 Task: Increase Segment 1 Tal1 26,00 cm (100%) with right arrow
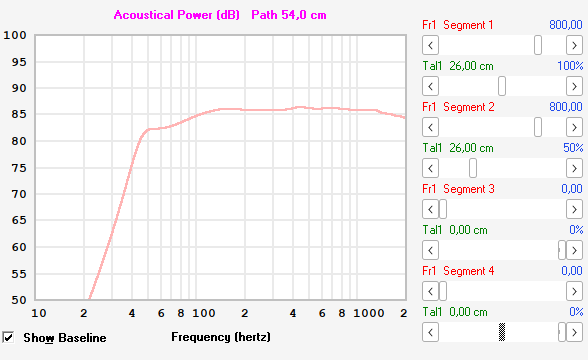pyautogui.click(x=574, y=86)
